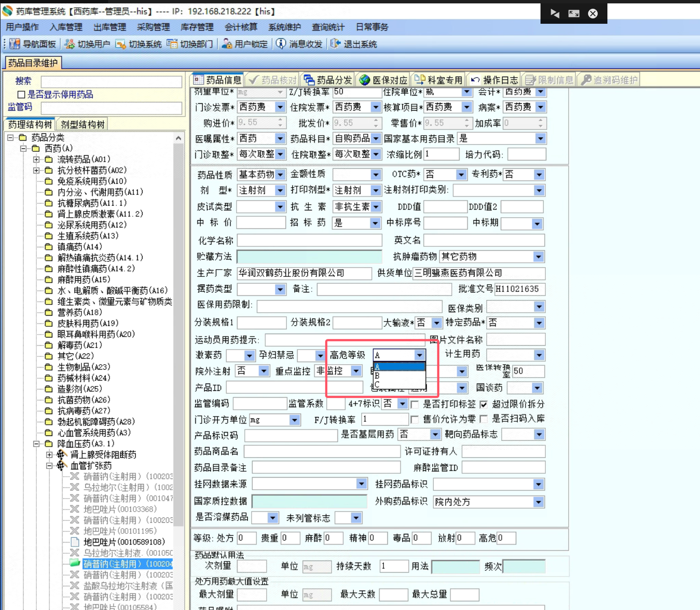Screen dimensions: 700x610
Task: Open the 招标药 dropdown
Action: coord(375,223)
